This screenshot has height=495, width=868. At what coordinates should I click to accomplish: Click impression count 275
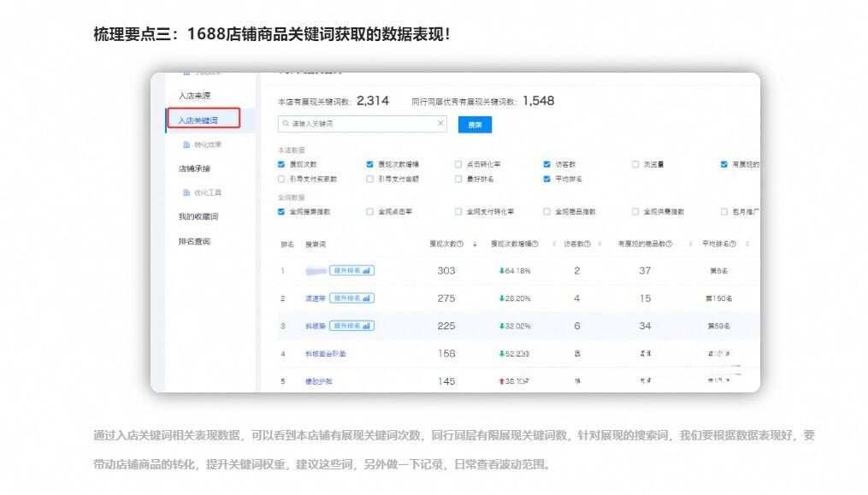point(446,298)
